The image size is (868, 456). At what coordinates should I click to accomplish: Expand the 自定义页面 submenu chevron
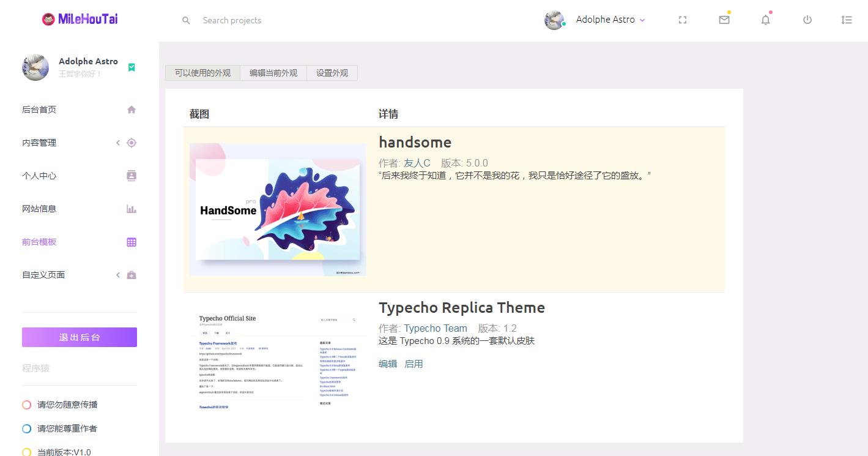tap(118, 275)
